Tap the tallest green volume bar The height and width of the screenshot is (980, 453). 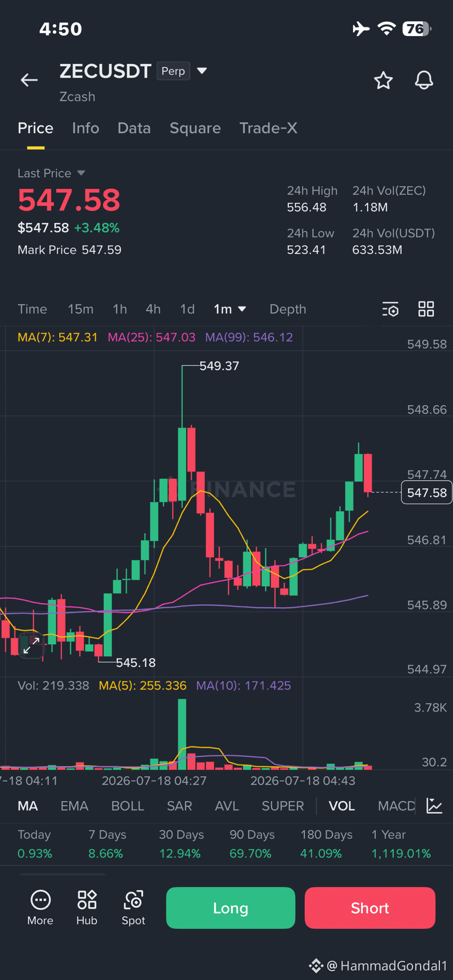[x=182, y=734]
